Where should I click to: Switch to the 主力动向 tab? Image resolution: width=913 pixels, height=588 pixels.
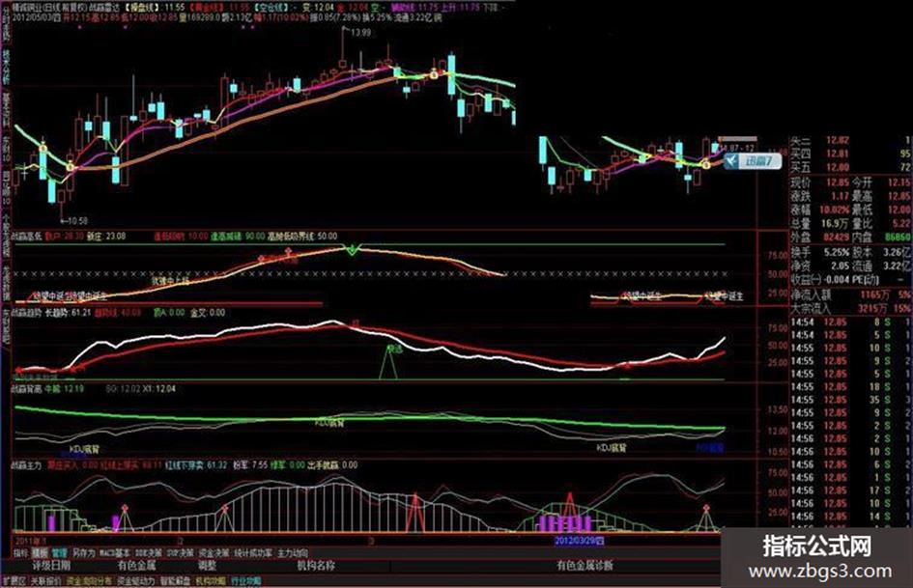click(293, 553)
